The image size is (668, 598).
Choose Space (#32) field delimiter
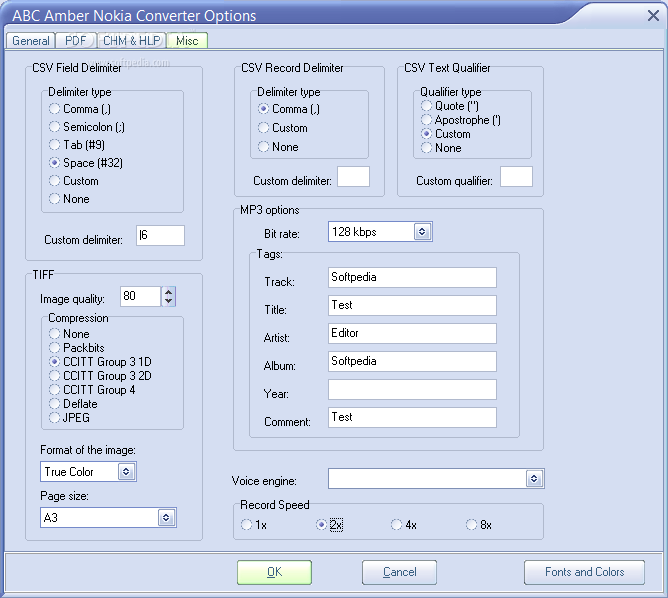coord(86,163)
